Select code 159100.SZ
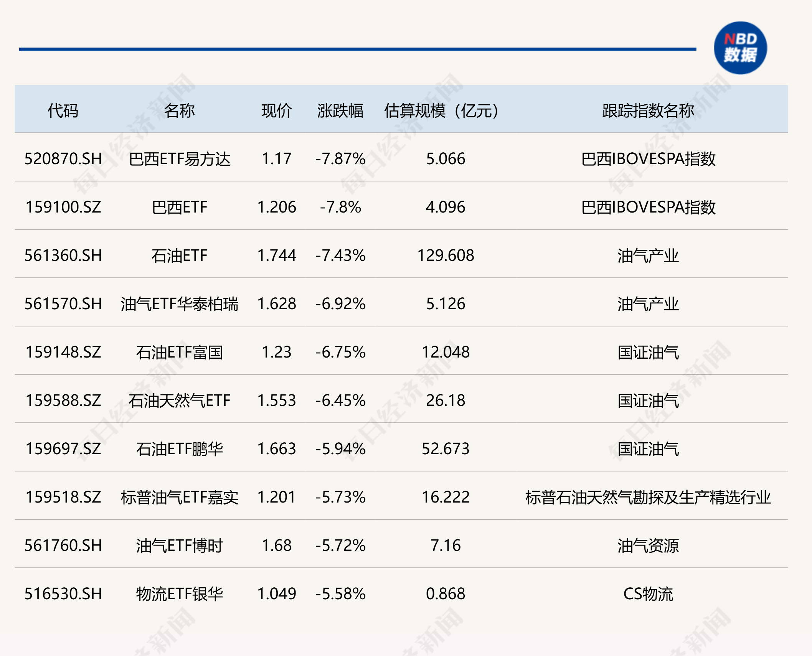This screenshot has width=812, height=656. (x=63, y=207)
